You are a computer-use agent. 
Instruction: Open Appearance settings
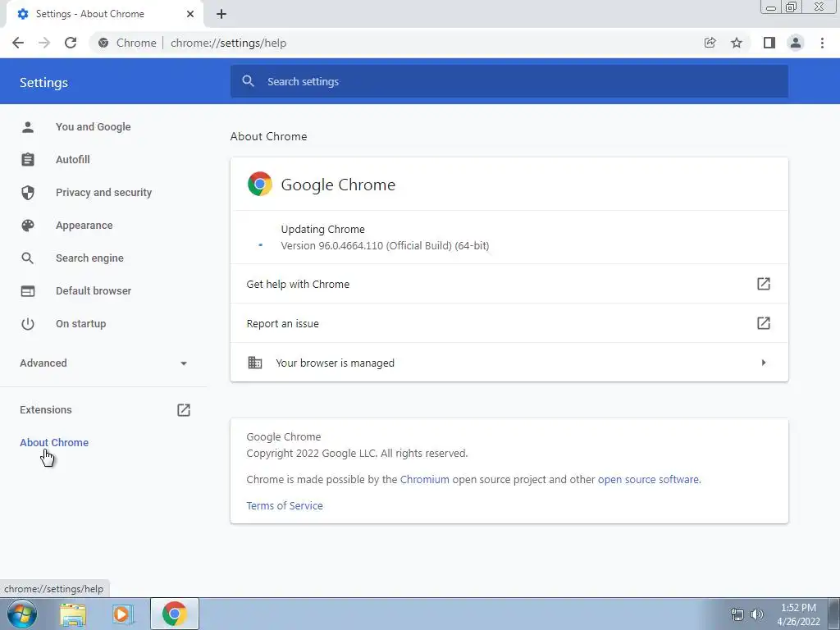click(x=84, y=226)
